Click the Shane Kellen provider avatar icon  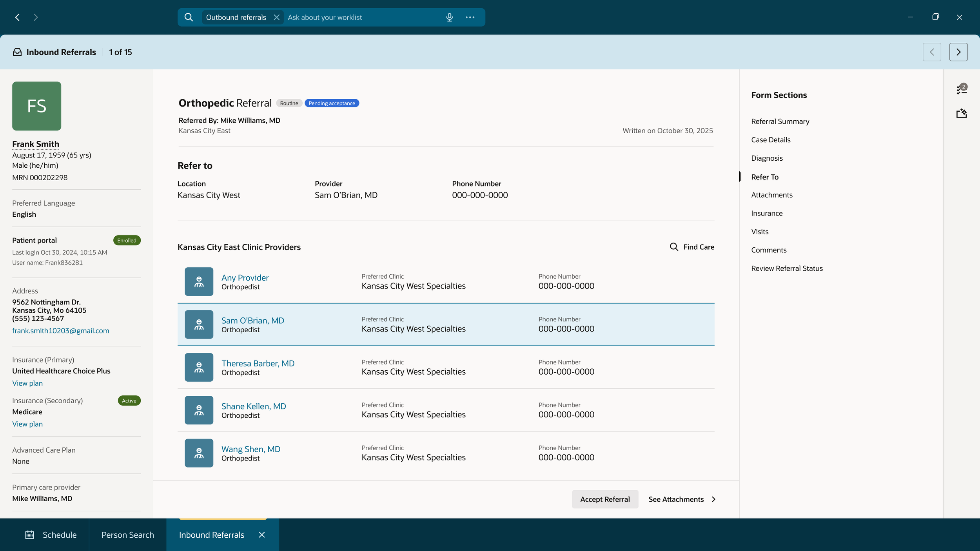point(199,410)
